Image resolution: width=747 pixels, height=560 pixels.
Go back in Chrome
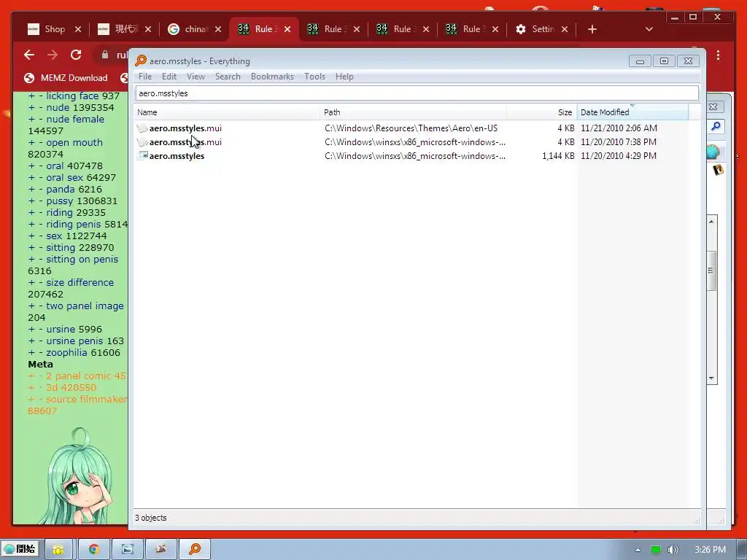point(29,55)
